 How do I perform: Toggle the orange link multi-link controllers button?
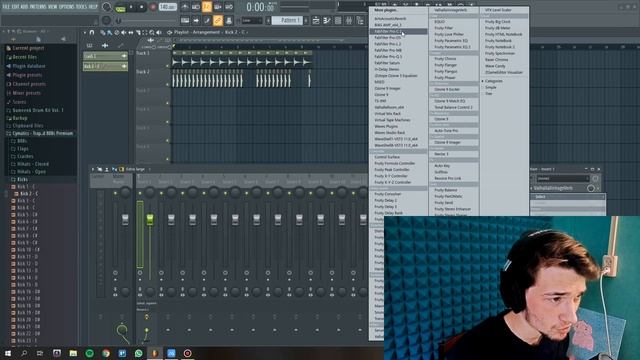click(218, 20)
